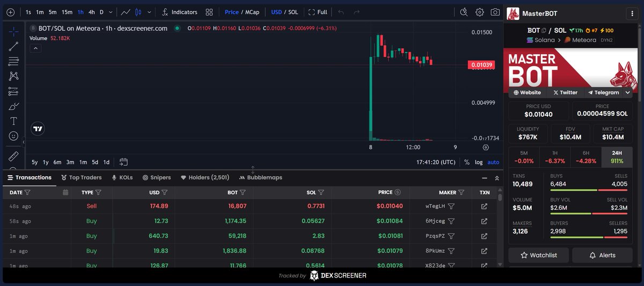Take a chart snapshot with the camera icon
This screenshot has height=286, width=644.
(495, 12)
